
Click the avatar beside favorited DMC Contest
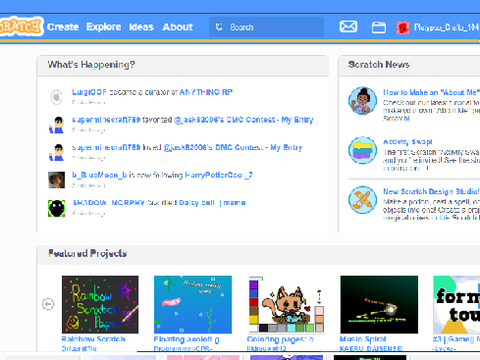point(56,125)
